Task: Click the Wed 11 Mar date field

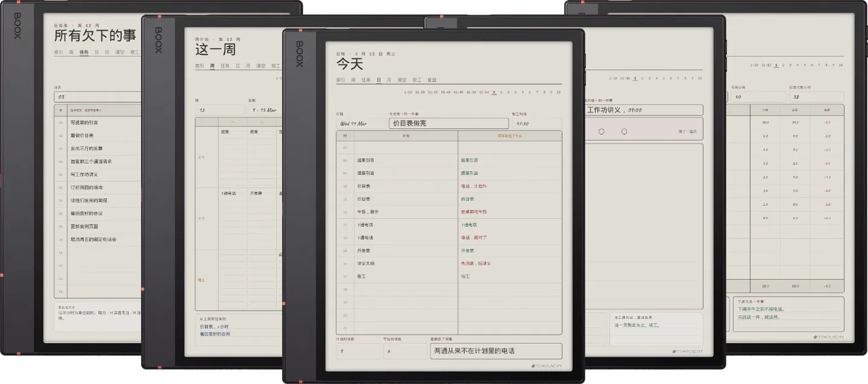Action: coord(360,123)
